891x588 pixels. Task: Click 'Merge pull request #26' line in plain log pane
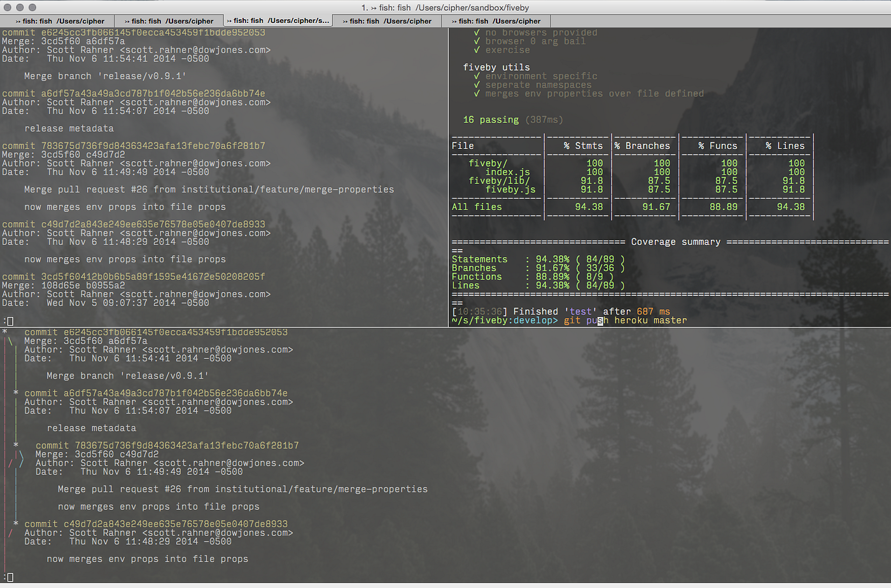[x=209, y=190]
